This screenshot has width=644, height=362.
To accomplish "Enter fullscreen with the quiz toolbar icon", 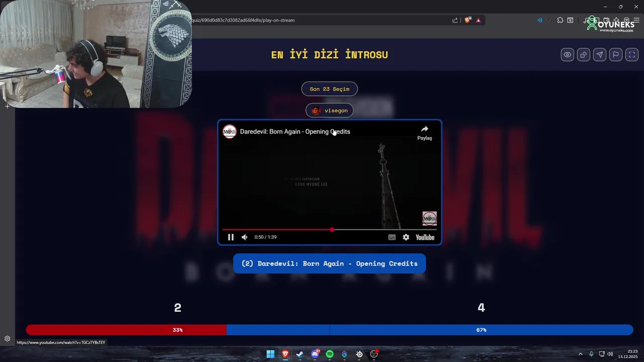I will (x=632, y=55).
